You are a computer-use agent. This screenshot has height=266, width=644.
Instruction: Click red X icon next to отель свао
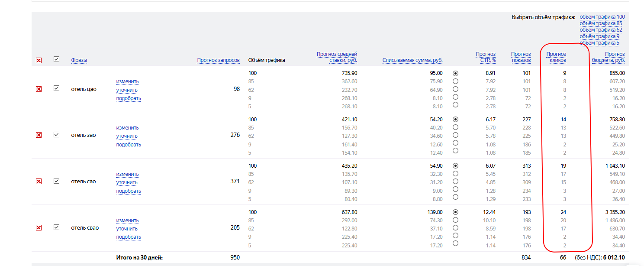(39, 228)
